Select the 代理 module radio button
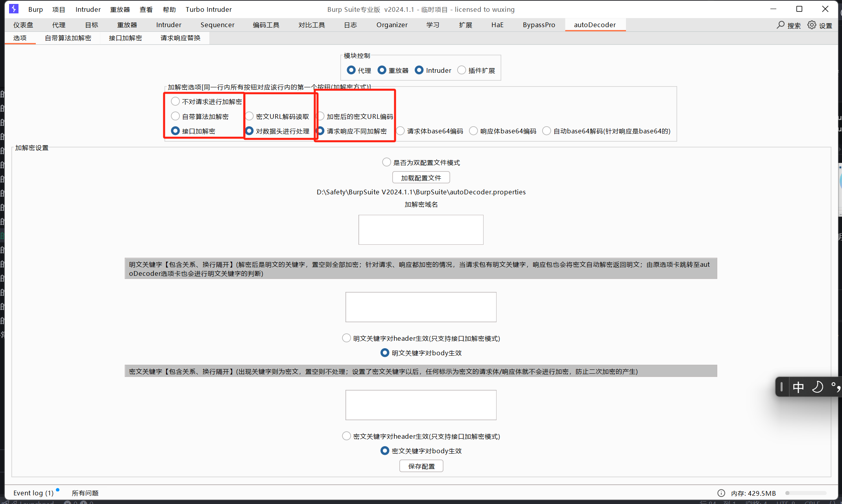Screen dimensions: 842x504 [x=351, y=70]
